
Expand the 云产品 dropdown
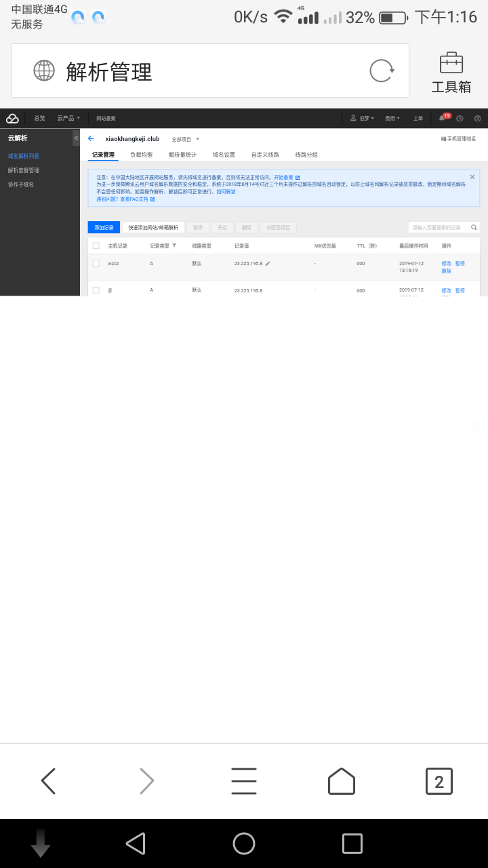pyautogui.click(x=68, y=118)
